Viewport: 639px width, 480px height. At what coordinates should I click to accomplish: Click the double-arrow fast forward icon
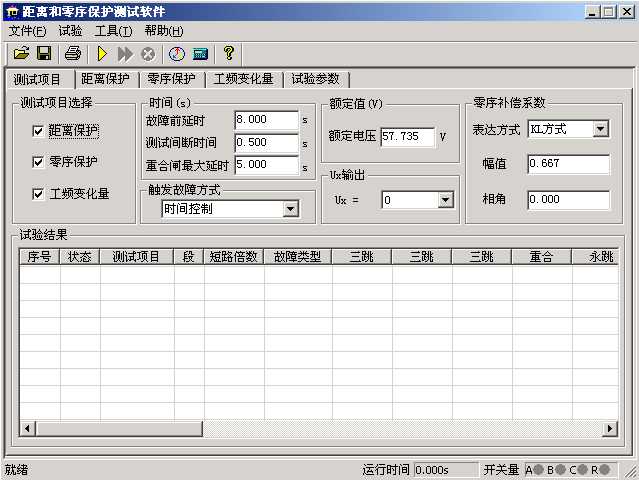pyautogui.click(x=125, y=54)
